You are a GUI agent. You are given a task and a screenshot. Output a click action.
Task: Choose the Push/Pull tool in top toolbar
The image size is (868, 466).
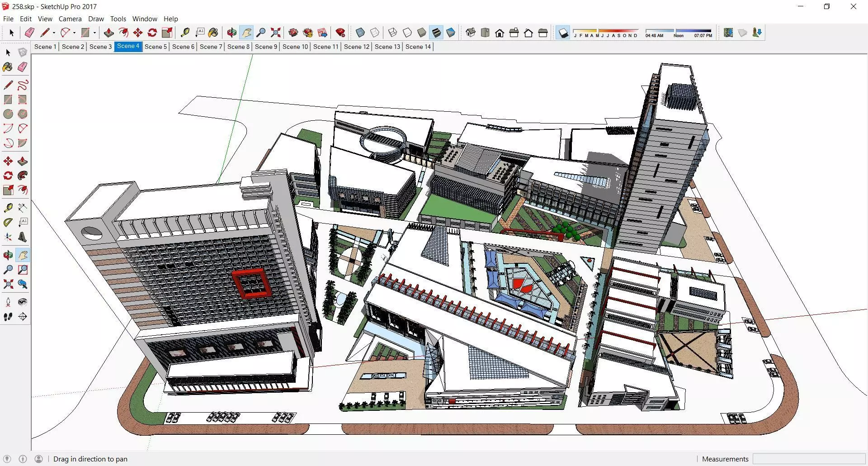(x=108, y=33)
